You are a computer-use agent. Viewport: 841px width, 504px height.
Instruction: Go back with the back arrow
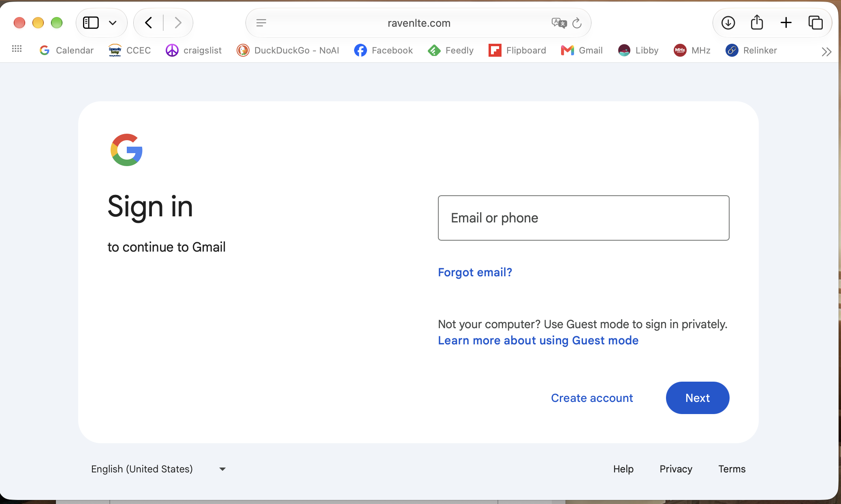[149, 23]
